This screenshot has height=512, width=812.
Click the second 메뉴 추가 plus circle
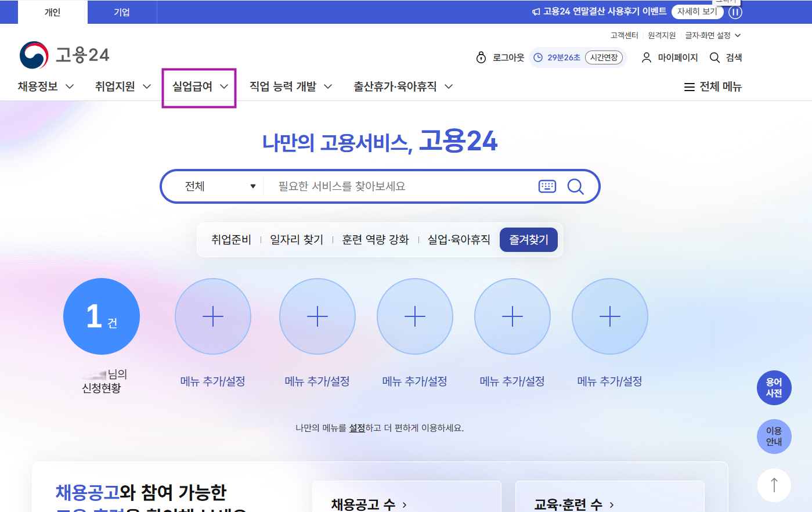(x=317, y=316)
